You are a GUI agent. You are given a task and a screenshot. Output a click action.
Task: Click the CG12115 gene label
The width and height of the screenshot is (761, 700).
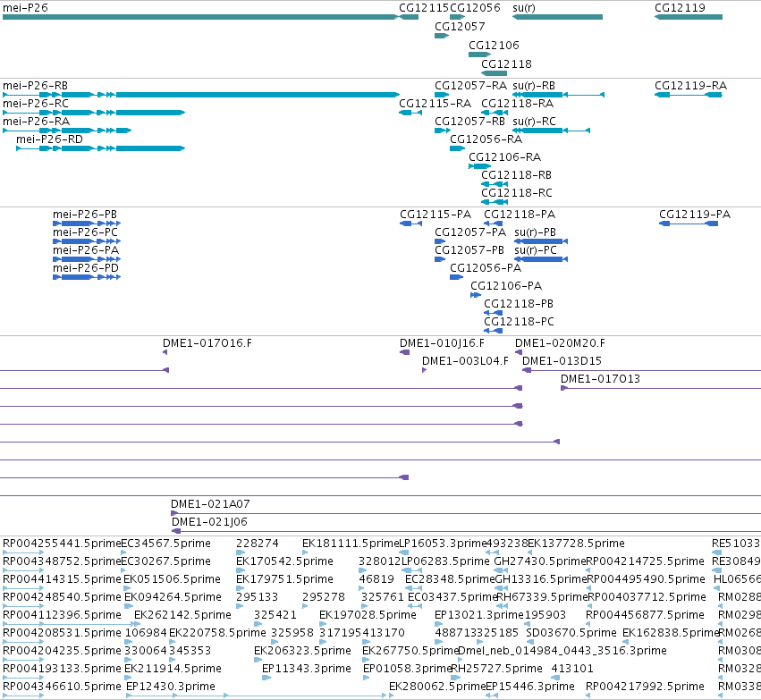(424, 8)
